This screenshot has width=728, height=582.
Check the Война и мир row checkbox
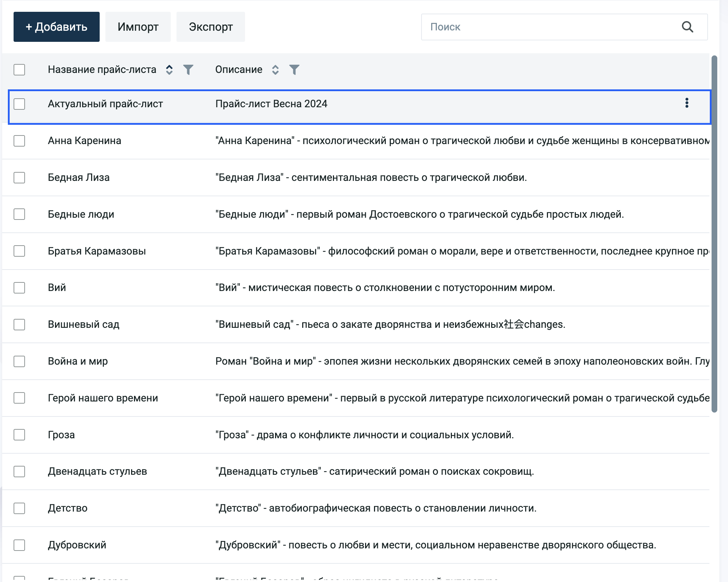(19, 361)
